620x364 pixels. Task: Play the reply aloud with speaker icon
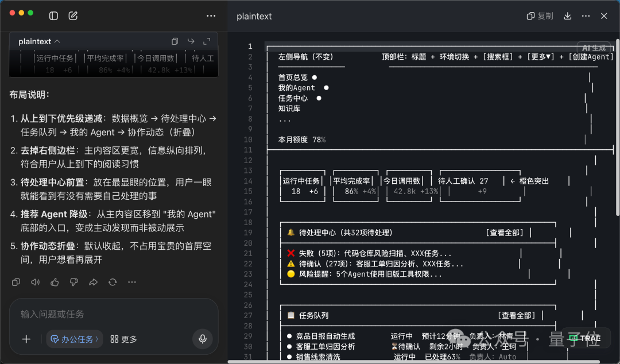click(x=35, y=282)
